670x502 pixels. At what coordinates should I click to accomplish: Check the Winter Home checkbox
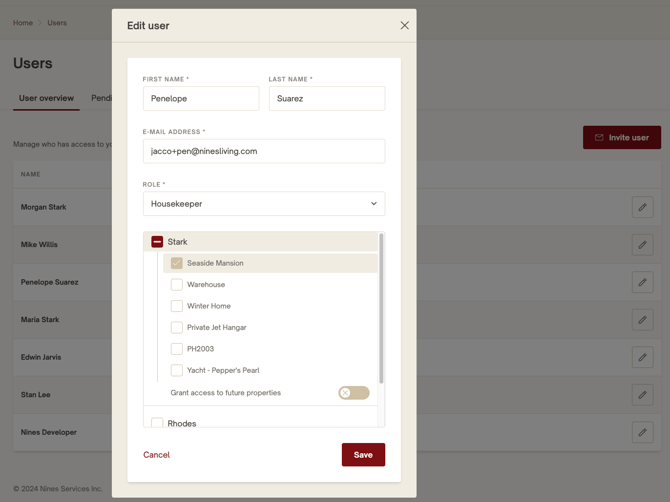[x=177, y=306]
